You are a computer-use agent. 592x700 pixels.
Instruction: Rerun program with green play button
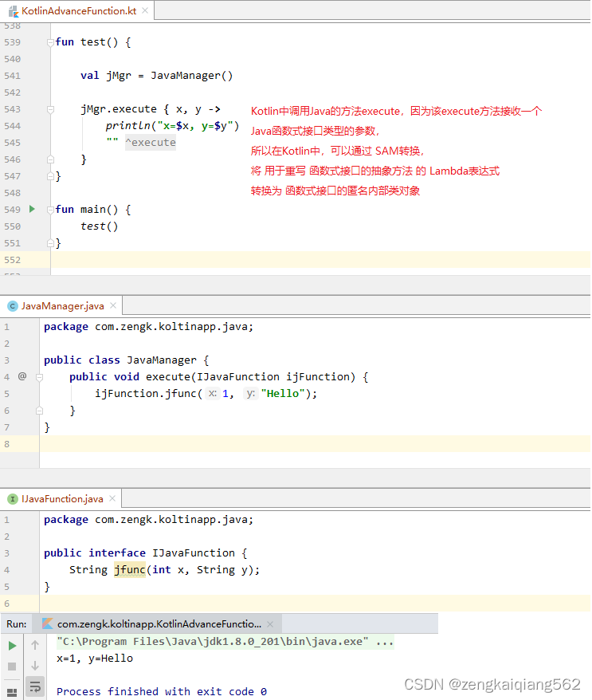(13, 646)
